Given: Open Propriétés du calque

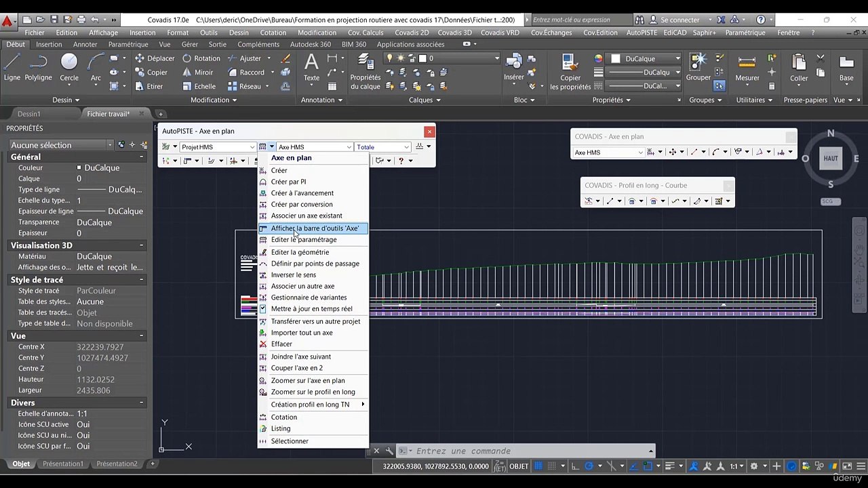Looking at the screenshot, I should (x=366, y=71).
